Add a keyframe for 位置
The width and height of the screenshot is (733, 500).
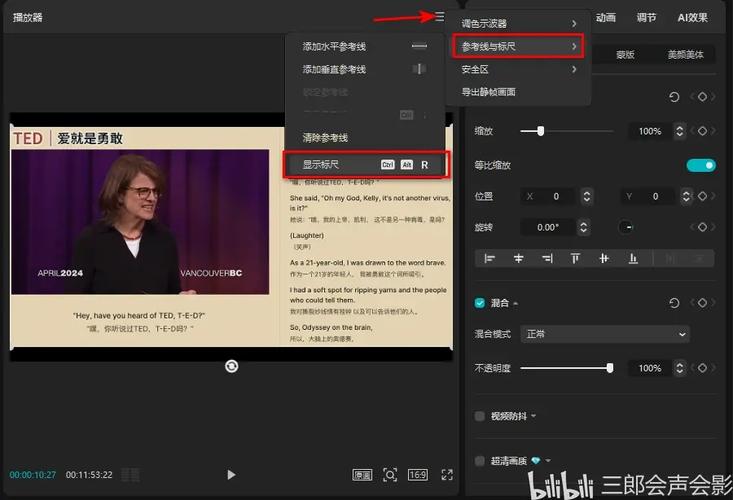click(702, 196)
